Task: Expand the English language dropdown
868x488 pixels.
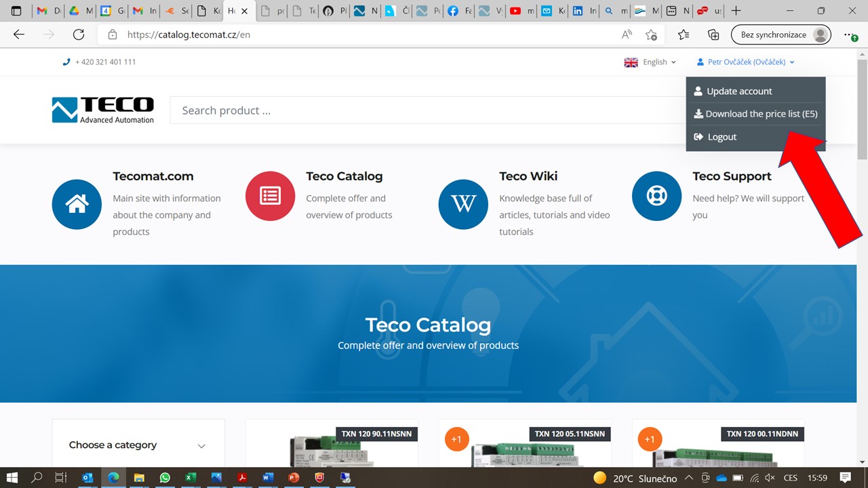Action: click(x=650, y=62)
